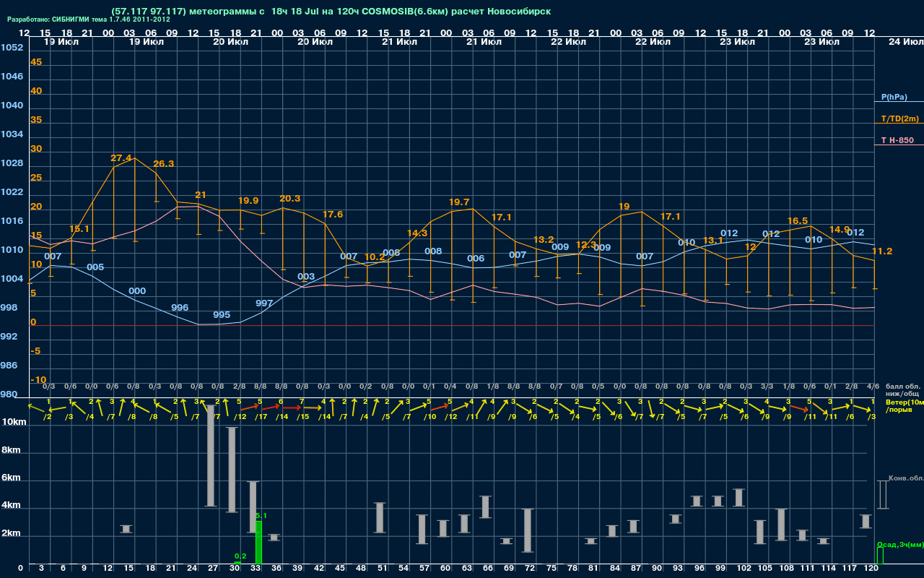The height and width of the screenshot is (578, 924).
Task: Click the pressure label 003
Action: point(306,277)
